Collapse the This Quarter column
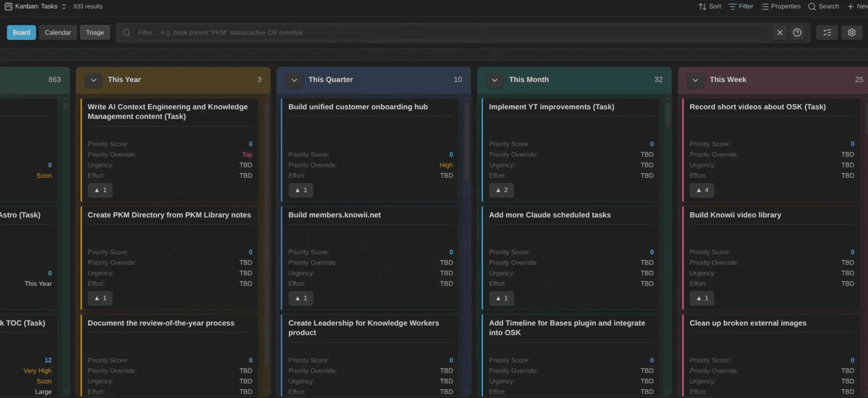The image size is (868, 398). tap(294, 80)
